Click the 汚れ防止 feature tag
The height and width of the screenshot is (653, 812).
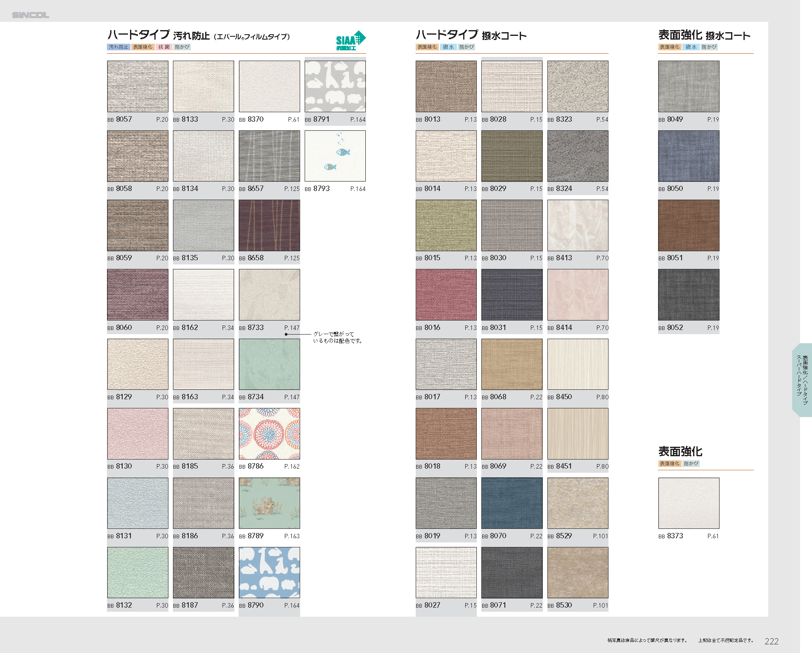coord(118,47)
